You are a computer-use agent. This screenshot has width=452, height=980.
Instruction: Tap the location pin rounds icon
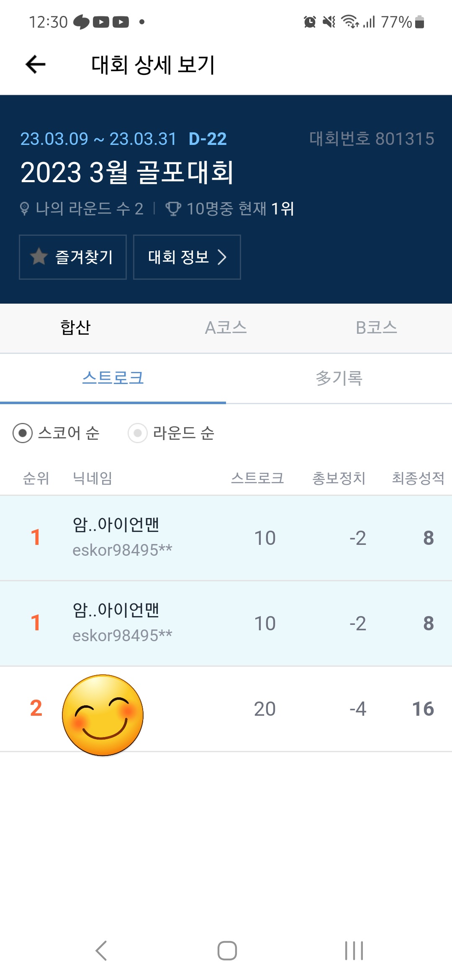[x=25, y=209]
